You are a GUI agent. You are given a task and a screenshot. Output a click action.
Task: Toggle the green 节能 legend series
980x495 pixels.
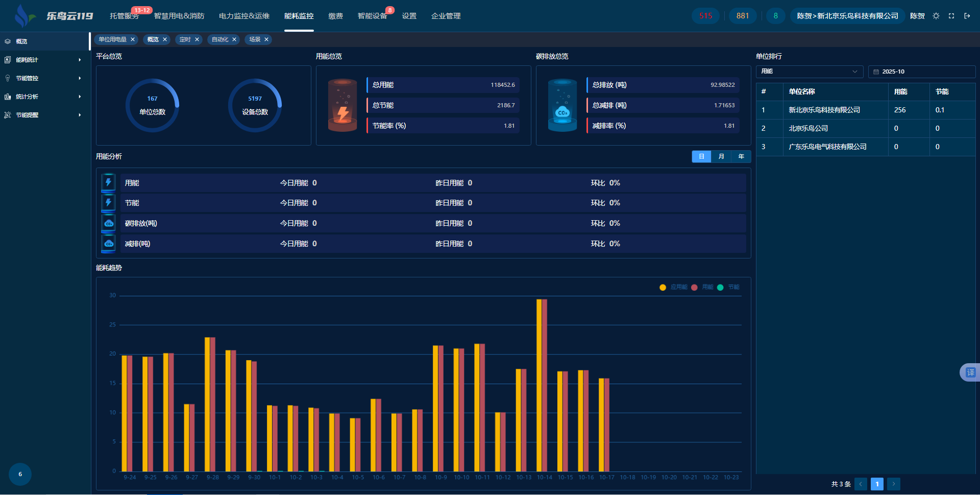pos(728,287)
